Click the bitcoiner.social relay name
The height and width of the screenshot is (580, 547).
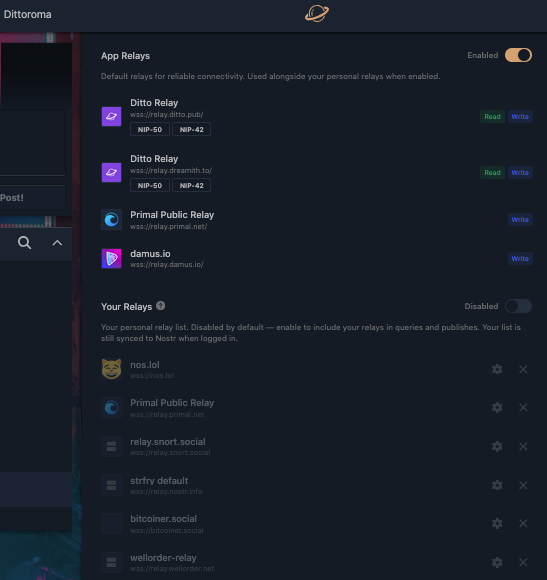(163, 519)
